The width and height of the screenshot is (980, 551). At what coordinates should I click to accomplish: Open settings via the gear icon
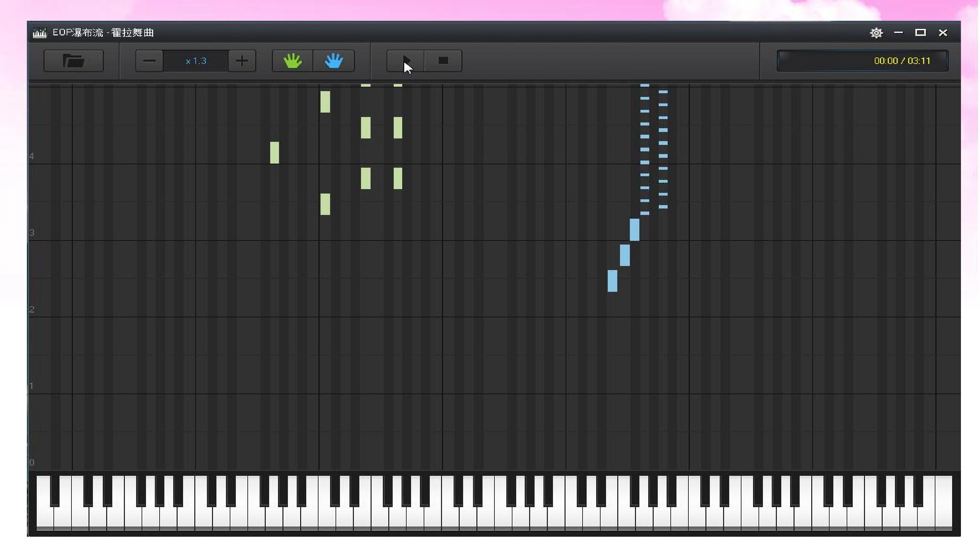tap(876, 33)
